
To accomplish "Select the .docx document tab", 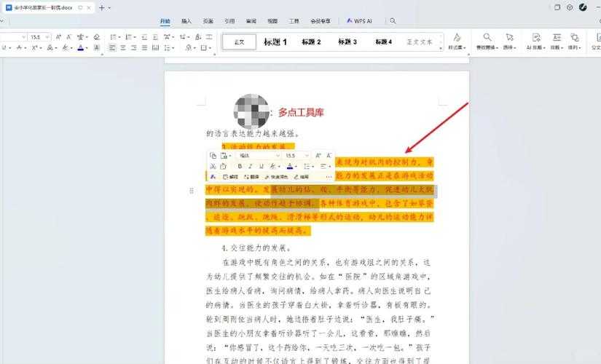I will [48, 8].
